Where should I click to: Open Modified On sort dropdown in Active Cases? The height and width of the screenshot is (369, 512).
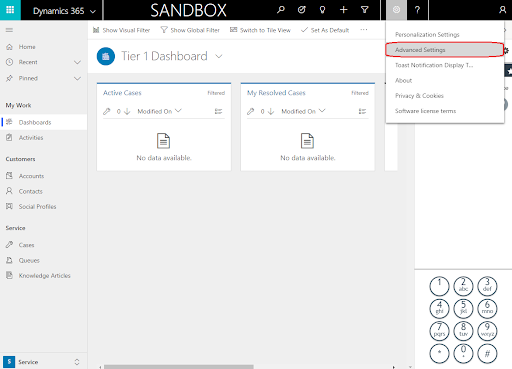point(159,111)
